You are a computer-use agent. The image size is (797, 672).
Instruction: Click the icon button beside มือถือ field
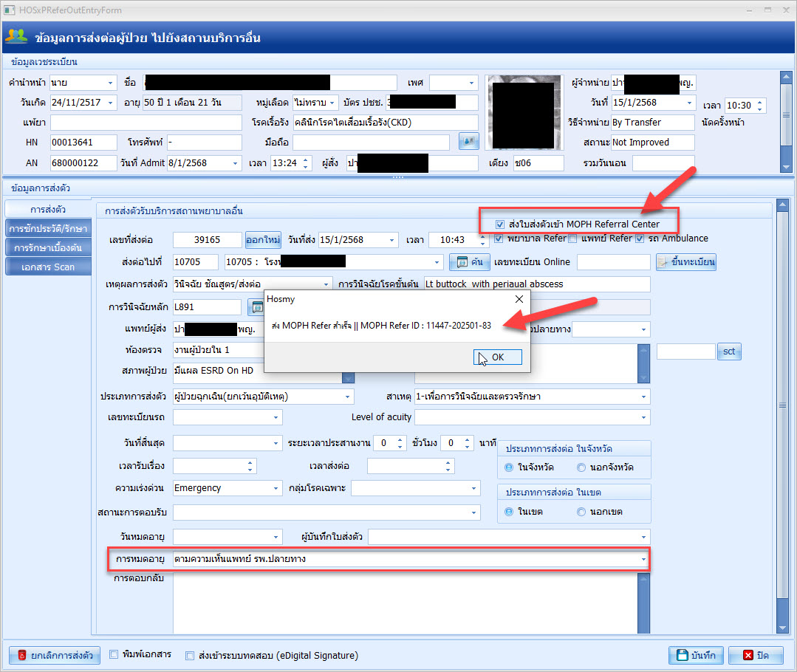click(x=468, y=142)
